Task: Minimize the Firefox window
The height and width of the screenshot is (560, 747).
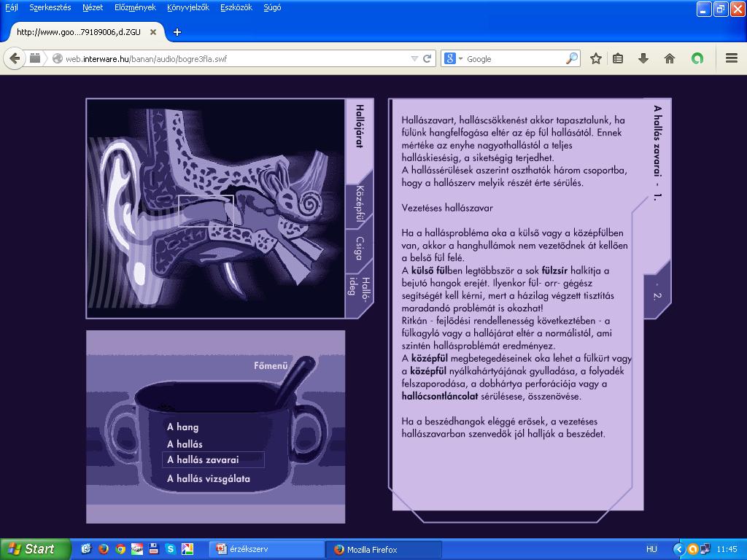Action: (704, 9)
